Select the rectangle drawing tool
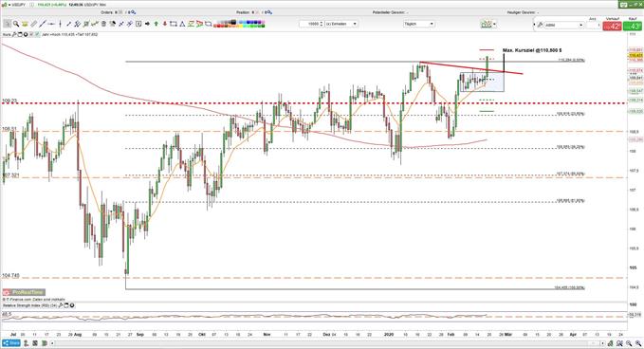 (173, 24)
